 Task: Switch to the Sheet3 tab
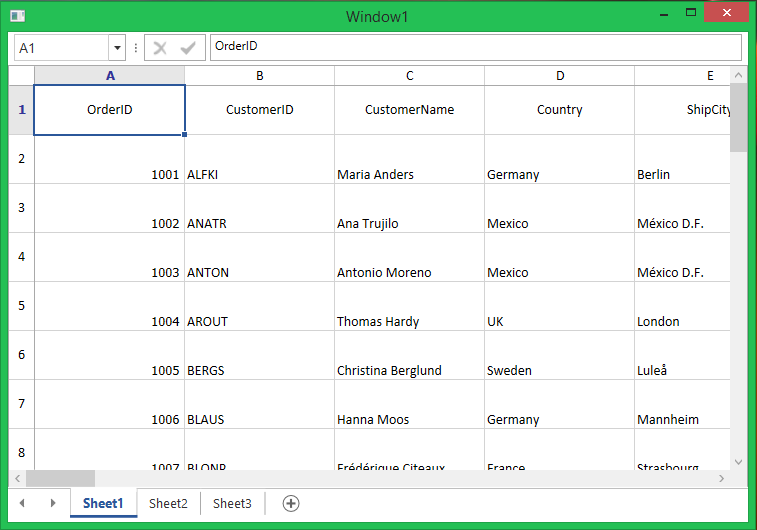coord(232,503)
